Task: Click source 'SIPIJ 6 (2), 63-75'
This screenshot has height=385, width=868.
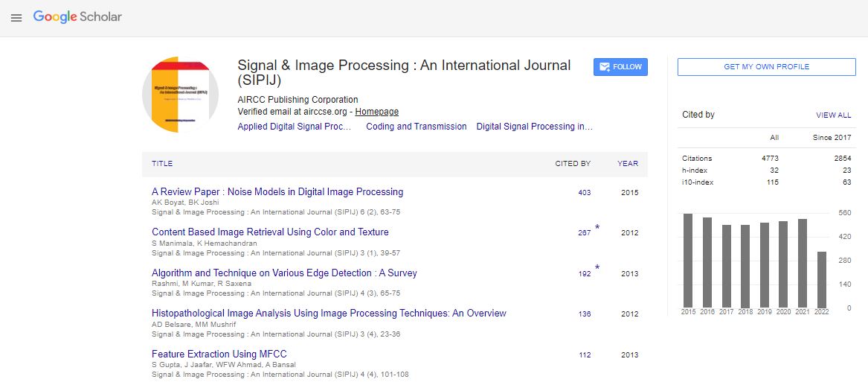Action: [276, 212]
